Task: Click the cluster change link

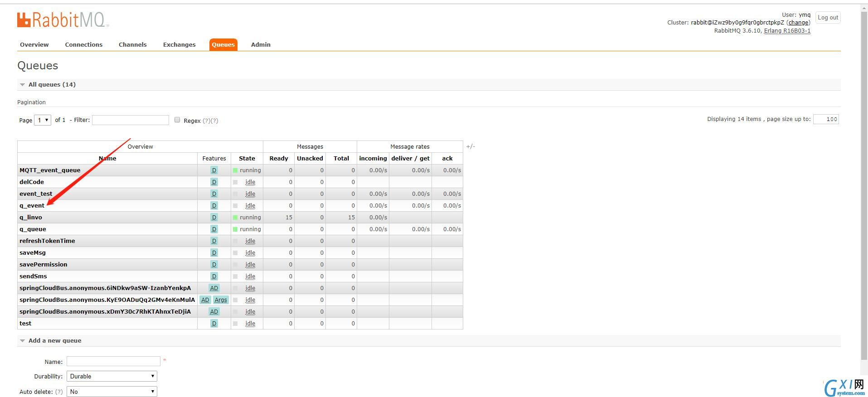Action: click(x=798, y=22)
